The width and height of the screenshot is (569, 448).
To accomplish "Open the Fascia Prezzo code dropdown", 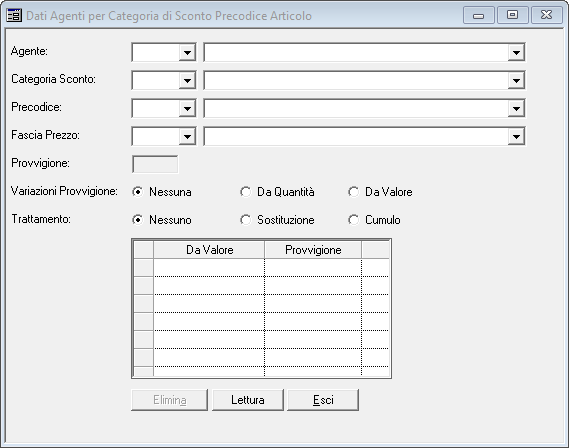I will click(x=187, y=136).
